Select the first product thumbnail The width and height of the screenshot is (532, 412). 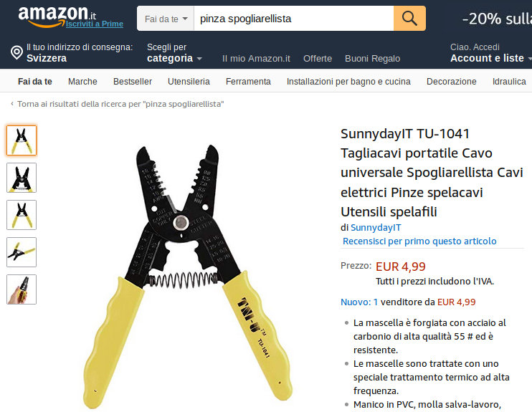pos(22,140)
